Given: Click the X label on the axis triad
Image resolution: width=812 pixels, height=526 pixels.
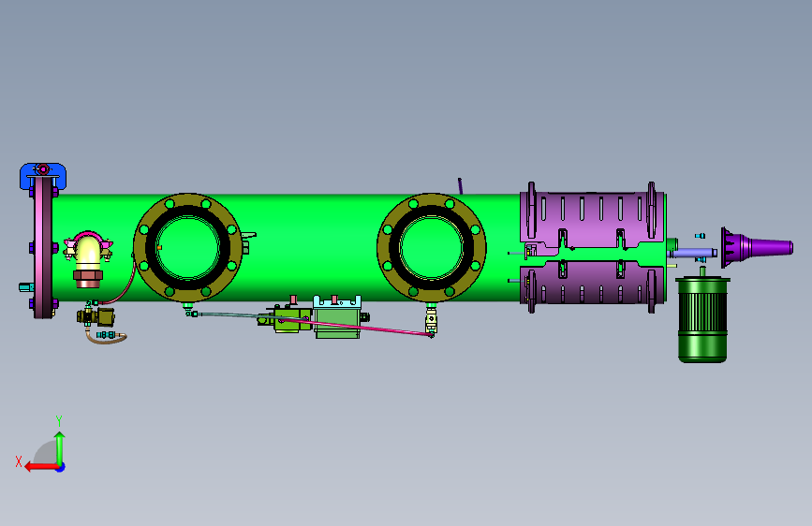Looking at the screenshot, I should click(19, 461).
